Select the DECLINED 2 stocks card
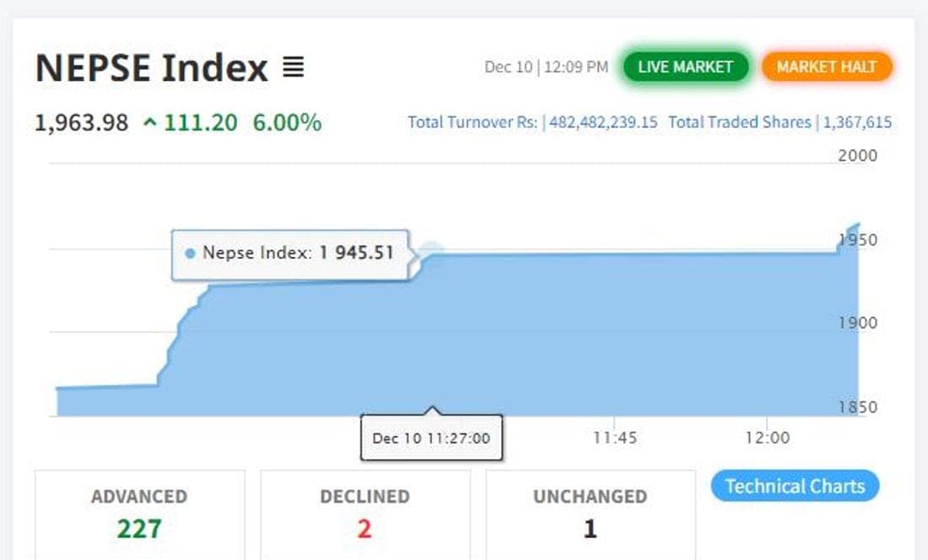 365,514
